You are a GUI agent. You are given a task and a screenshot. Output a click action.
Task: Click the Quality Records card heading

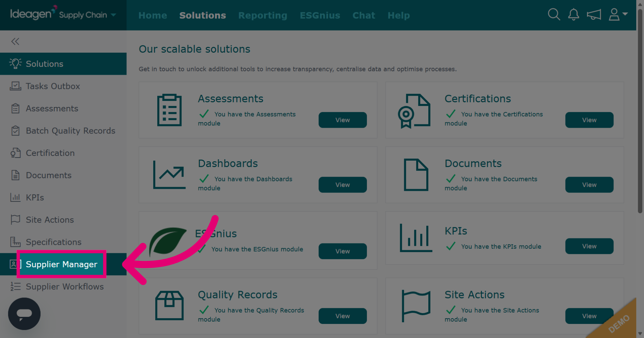pos(237,295)
